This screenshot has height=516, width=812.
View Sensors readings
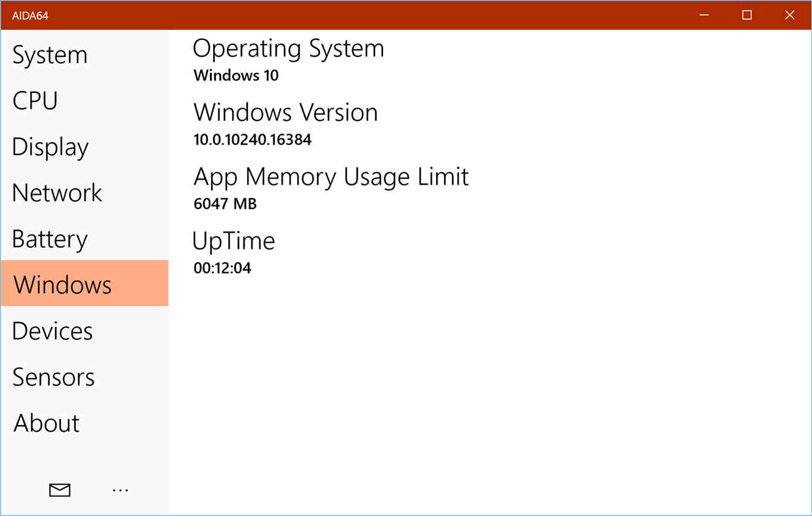point(53,377)
